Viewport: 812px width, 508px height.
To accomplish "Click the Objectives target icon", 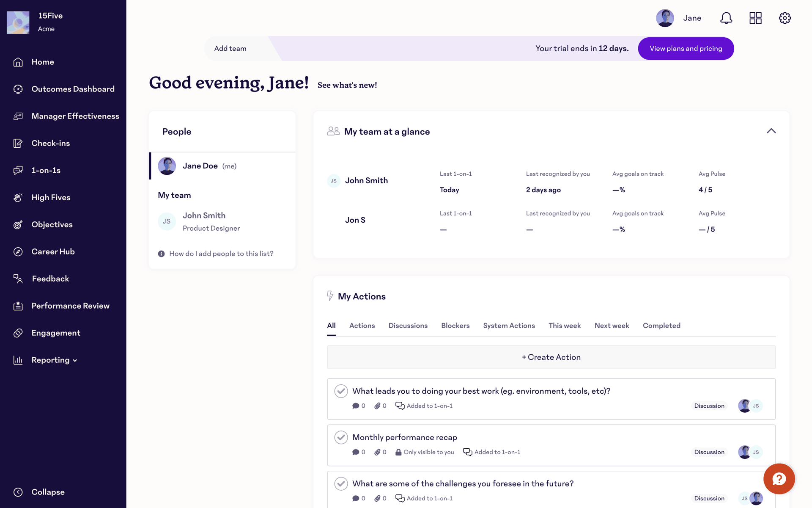I will coord(18,225).
